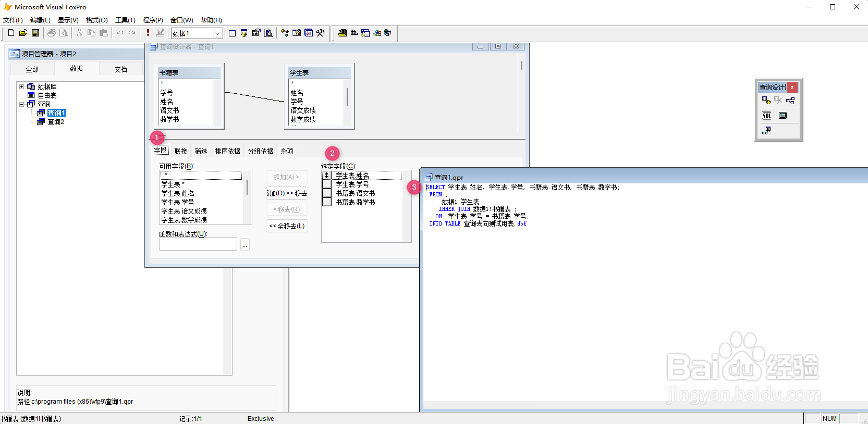This screenshot has height=424, width=868.
Task: Click the Redo arrow icon
Action: (x=132, y=33)
